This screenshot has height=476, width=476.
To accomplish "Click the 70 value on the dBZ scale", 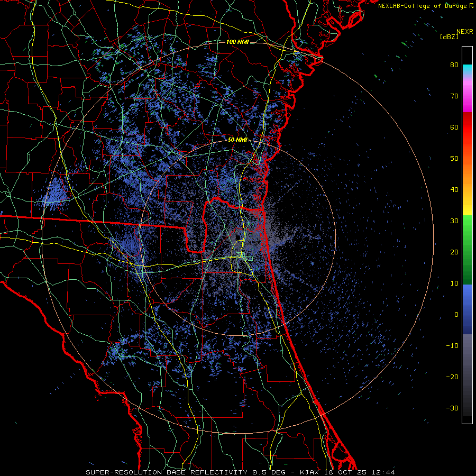I will click(454, 96).
